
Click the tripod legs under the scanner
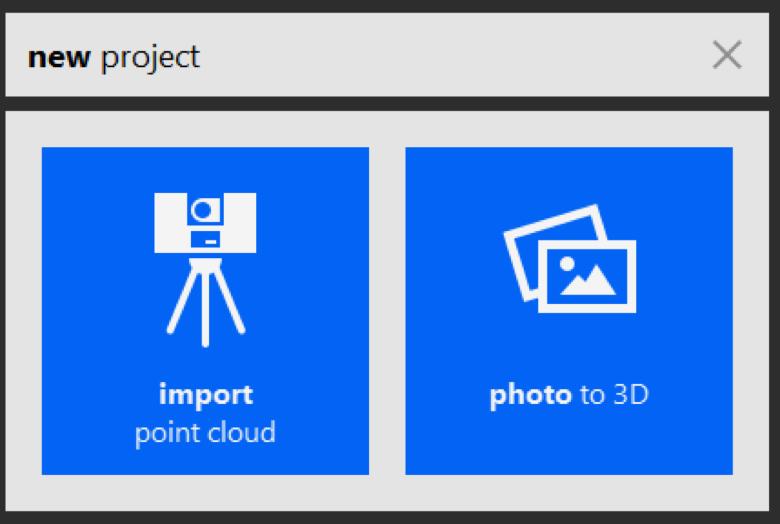(x=205, y=303)
